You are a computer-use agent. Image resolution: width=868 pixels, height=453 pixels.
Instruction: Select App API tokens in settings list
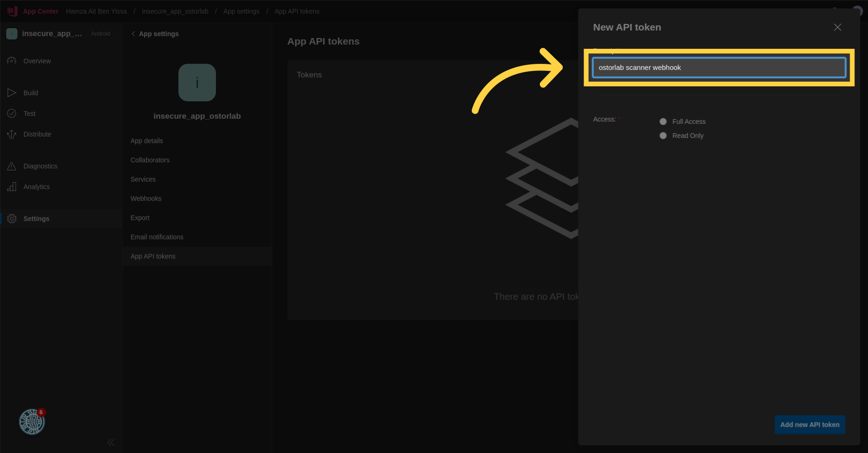coord(153,256)
